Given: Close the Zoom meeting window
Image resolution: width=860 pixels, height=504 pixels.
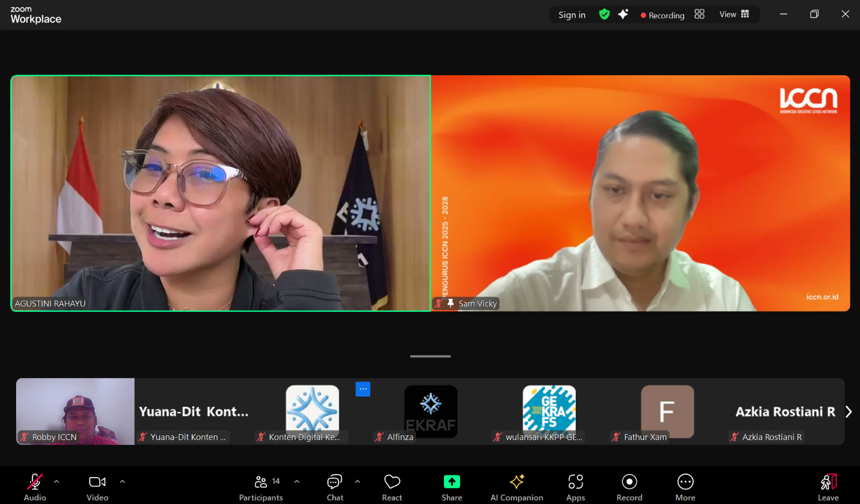Looking at the screenshot, I should click(x=845, y=14).
